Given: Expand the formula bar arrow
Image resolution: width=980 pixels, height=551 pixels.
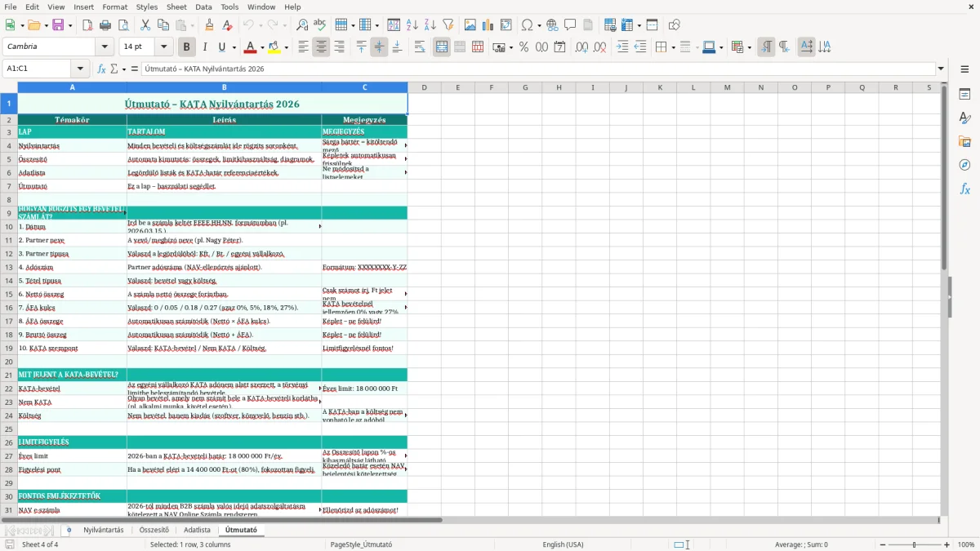Looking at the screenshot, I should [941, 69].
